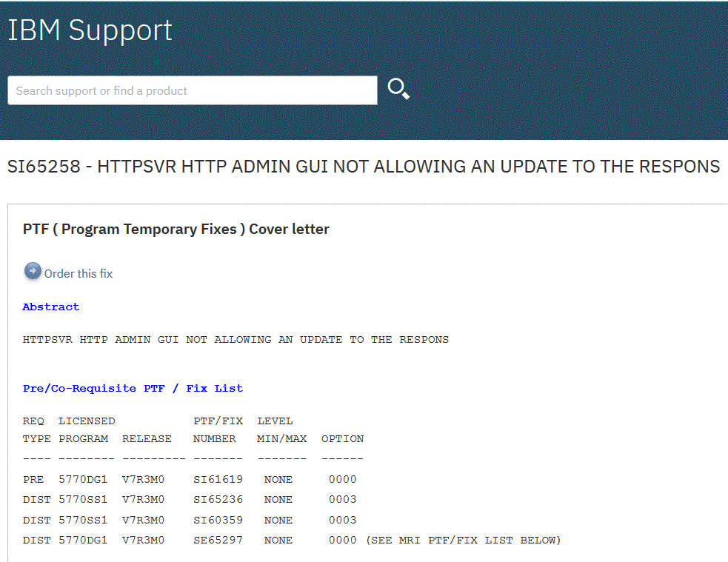
Task: Click the IBM Support header title
Action: click(90, 30)
